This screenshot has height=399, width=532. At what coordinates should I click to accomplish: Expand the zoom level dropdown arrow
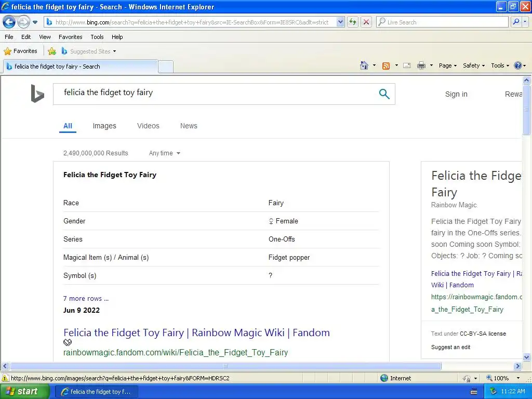coord(518,378)
